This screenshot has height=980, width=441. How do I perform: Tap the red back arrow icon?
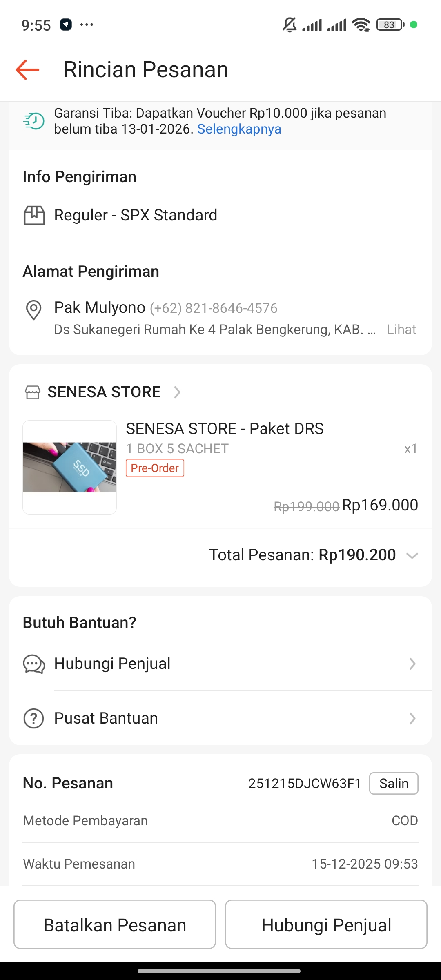[27, 70]
